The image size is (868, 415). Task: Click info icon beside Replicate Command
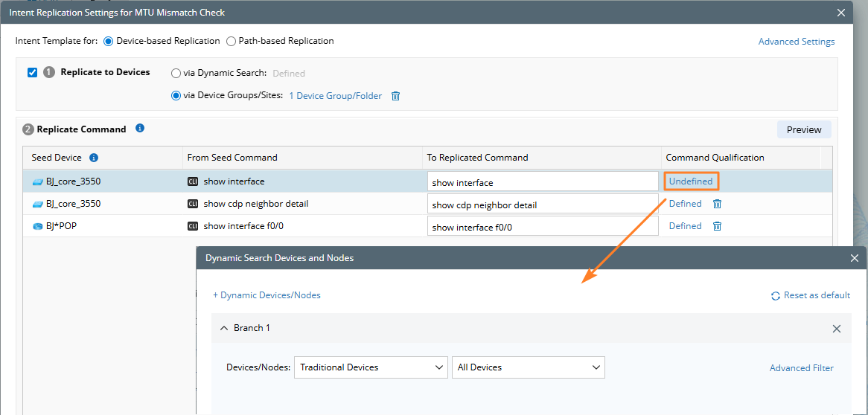click(x=140, y=129)
